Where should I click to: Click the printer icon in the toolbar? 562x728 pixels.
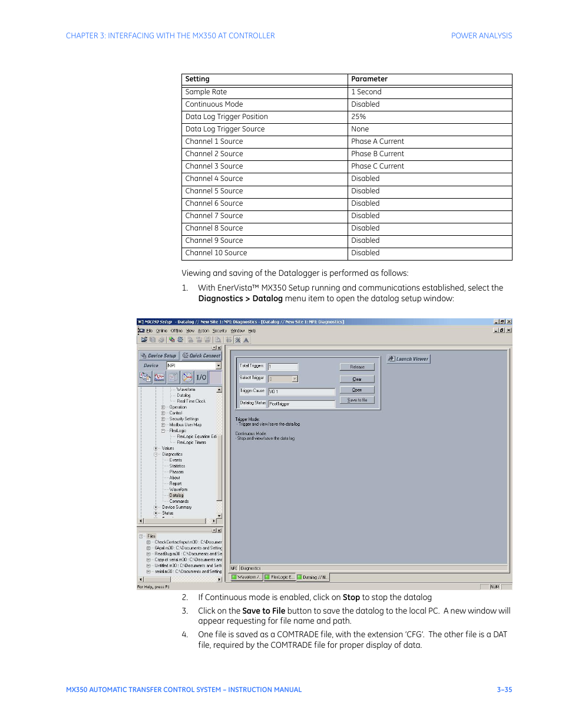161,340
